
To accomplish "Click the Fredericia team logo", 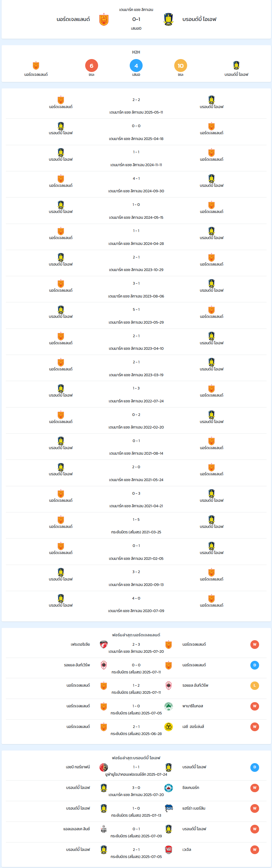I will click(104, 645).
